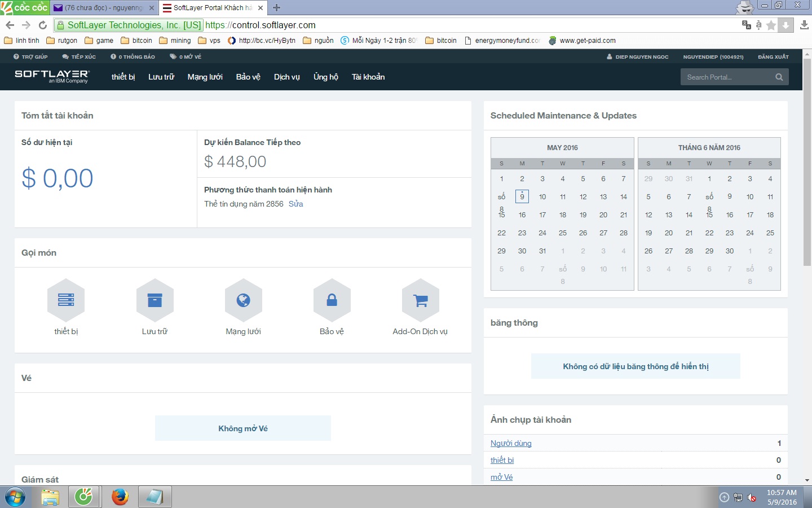Image resolution: width=812 pixels, height=508 pixels.
Task: Click Đăng xuất to log out
Action: (773, 57)
